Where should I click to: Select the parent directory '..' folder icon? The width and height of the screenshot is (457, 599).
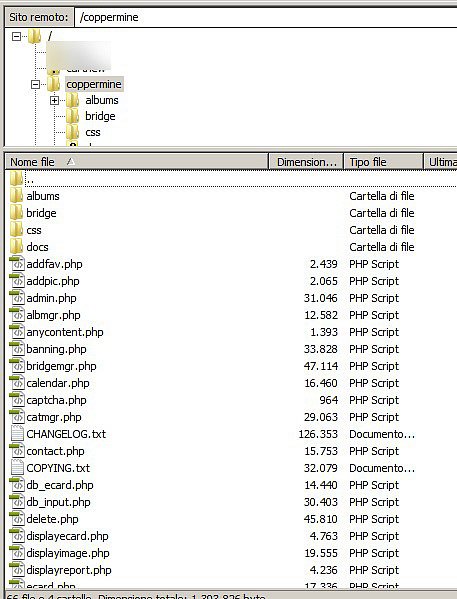click(x=16, y=179)
